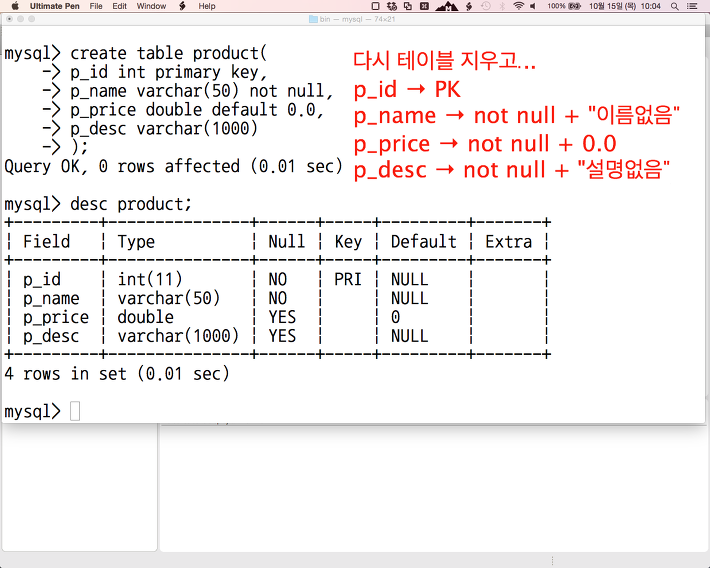
Task: Click the 'desc product;' command text
Action: pos(131,204)
